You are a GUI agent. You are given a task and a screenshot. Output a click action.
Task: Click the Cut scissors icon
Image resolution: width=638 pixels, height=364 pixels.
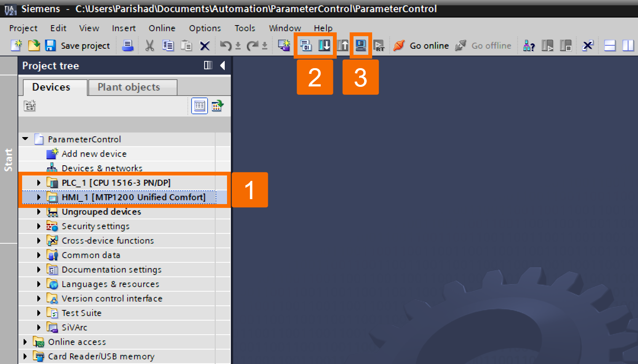[150, 46]
